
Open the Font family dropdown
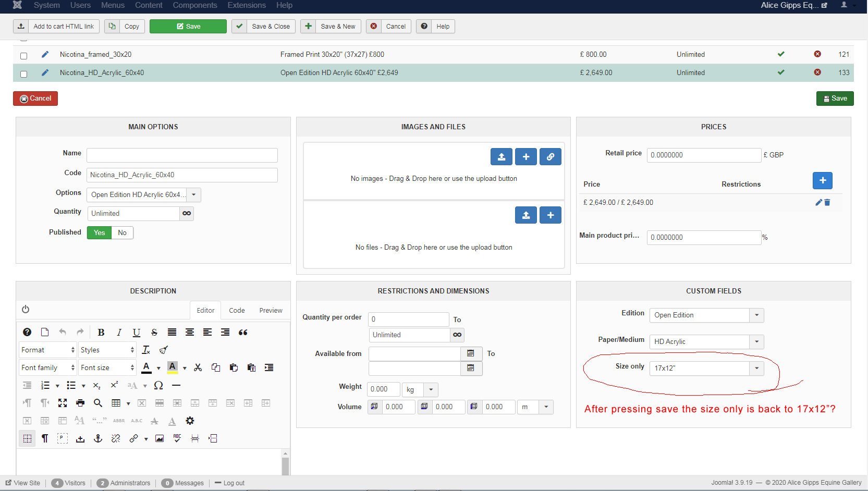point(48,368)
